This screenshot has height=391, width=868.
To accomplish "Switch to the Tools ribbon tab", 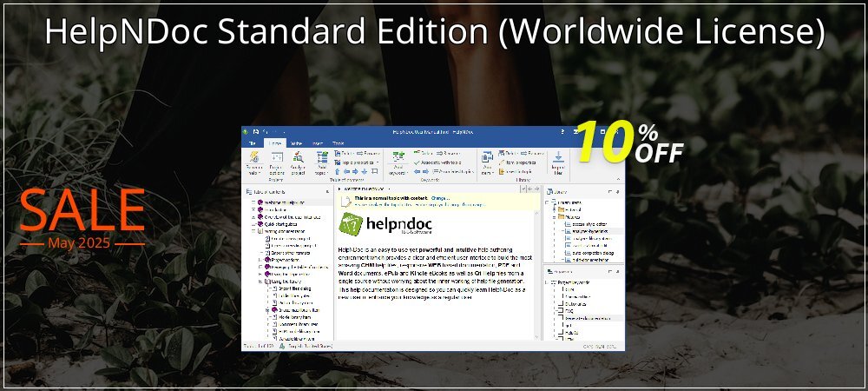I will [339, 143].
